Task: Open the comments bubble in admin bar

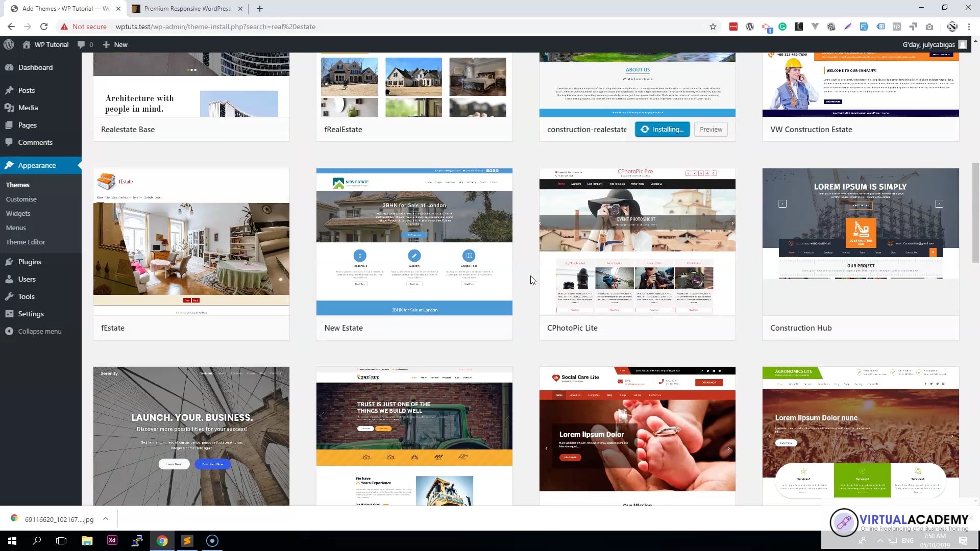Action: point(85,44)
